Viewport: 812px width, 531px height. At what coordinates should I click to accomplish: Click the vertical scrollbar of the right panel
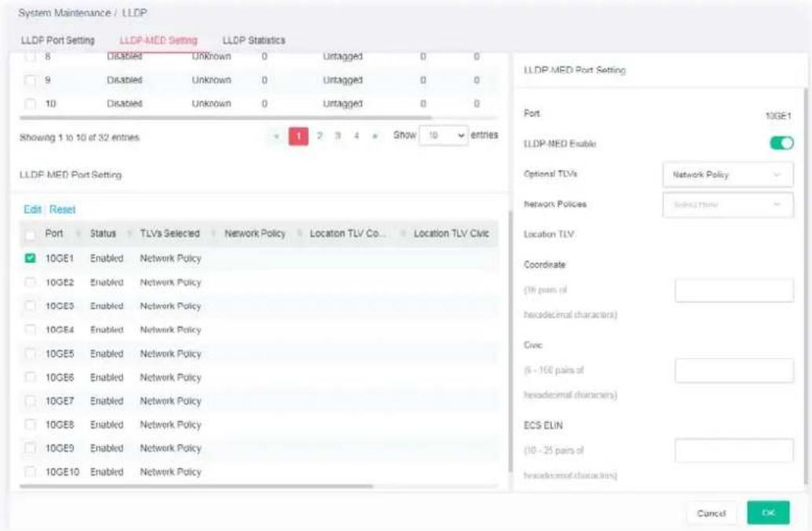(x=806, y=285)
